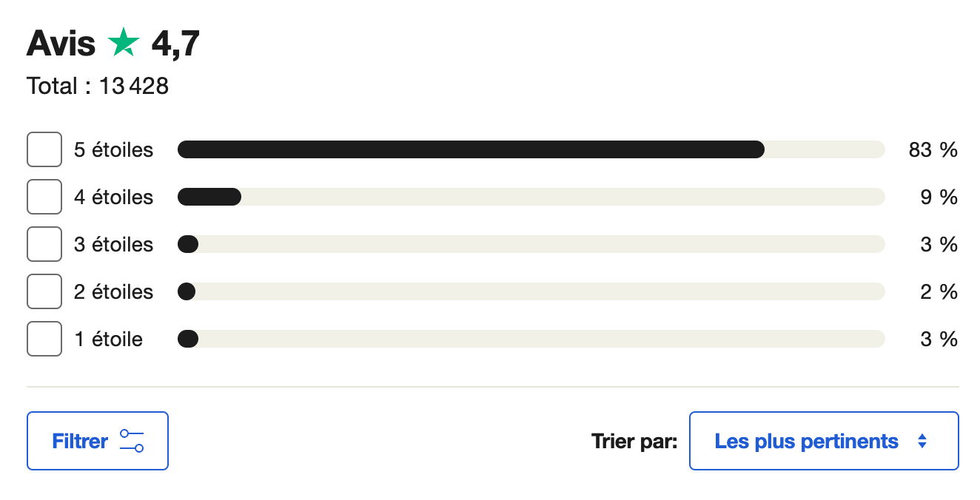Viewport: 980px width, 500px height.
Task: Click the 5 étoiles rating bar
Action: coord(531,149)
